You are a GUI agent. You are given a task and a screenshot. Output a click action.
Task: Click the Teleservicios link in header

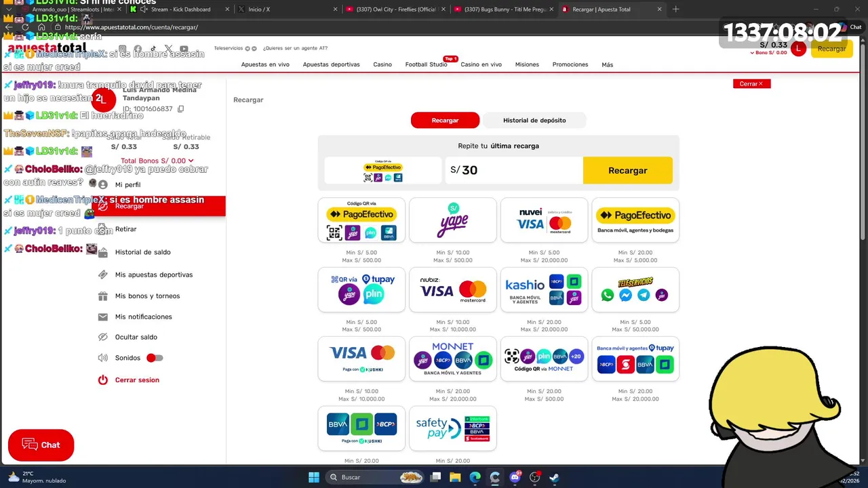[229, 48]
